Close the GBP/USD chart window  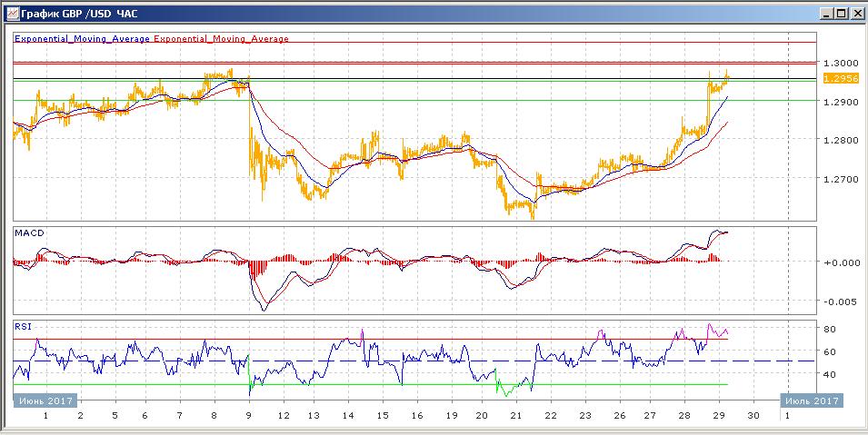tap(855, 14)
